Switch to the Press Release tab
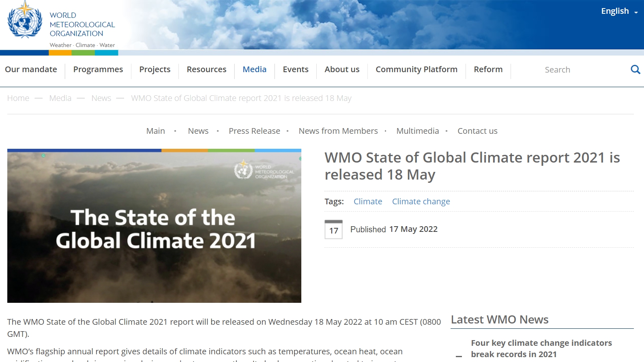This screenshot has height=362, width=644. pos(254,131)
